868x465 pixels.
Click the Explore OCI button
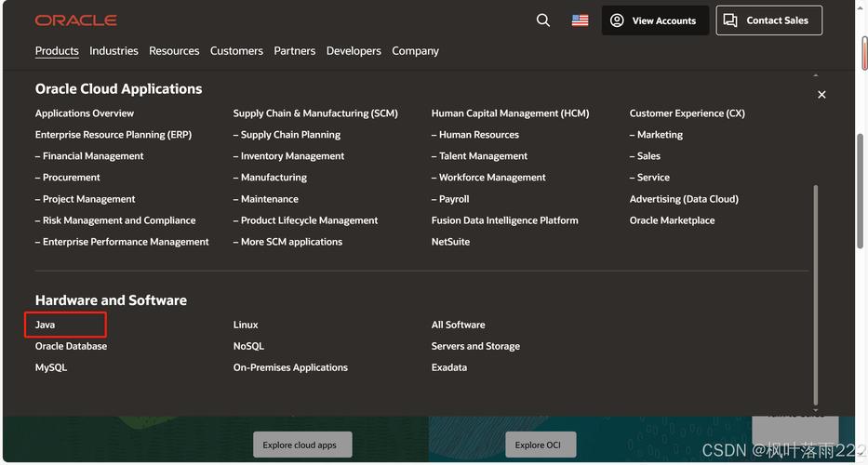pos(541,445)
